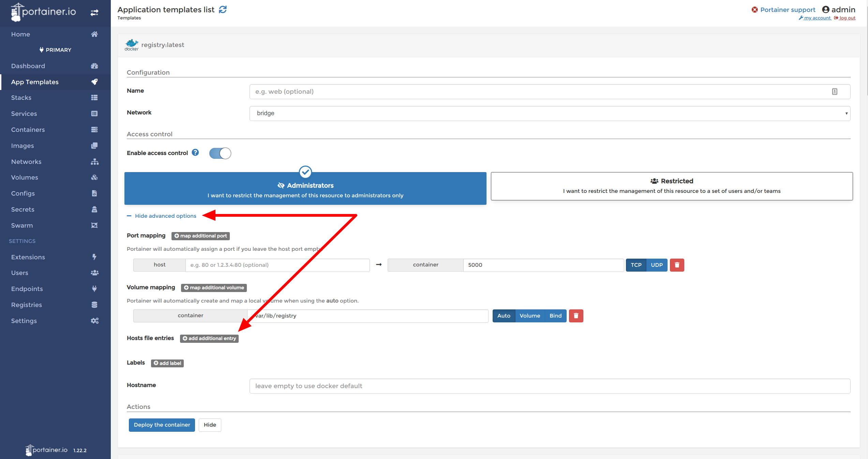The image size is (868, 459).
Task: Go to Registries in the sidebar
Action: (x=27, y=305)
